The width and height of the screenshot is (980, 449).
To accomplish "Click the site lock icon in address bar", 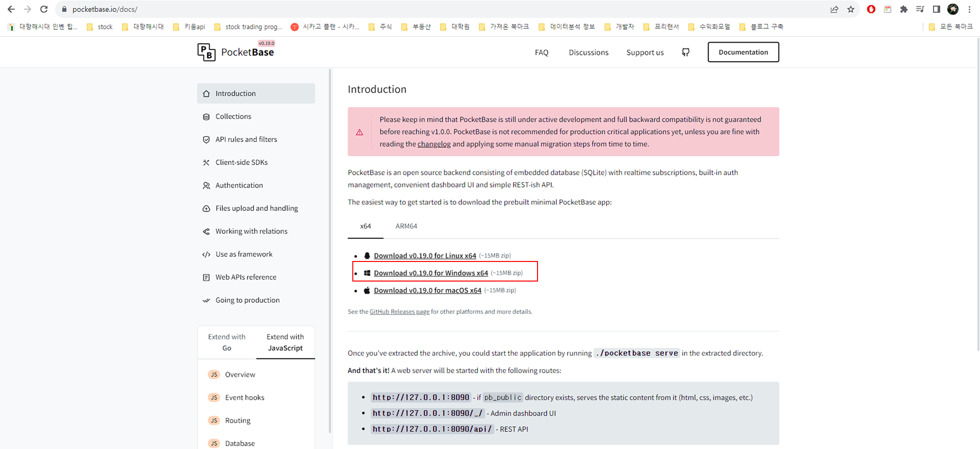I will [x=64, y=9].
